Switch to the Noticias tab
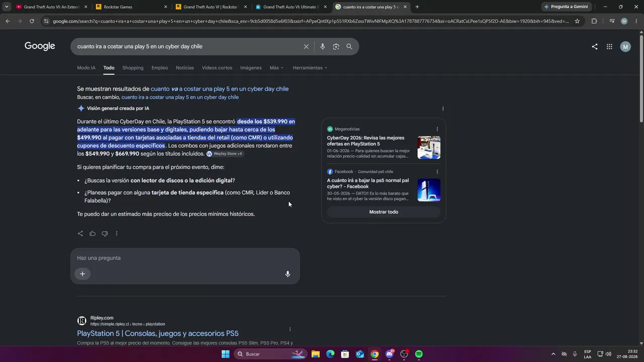The width and height of the screenshot is (644, 362). (x=185, y=68)
